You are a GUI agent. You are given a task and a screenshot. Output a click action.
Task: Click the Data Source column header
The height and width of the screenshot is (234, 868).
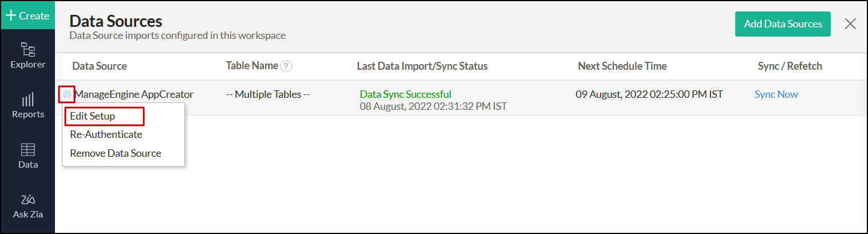click(100, 66)
